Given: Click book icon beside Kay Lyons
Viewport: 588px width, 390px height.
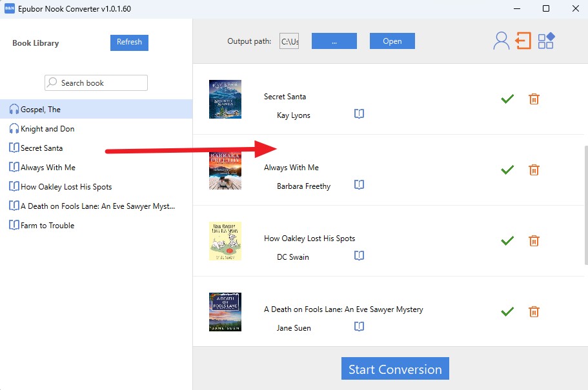Looking at the screenshot, I should click(x=360, y=113).
